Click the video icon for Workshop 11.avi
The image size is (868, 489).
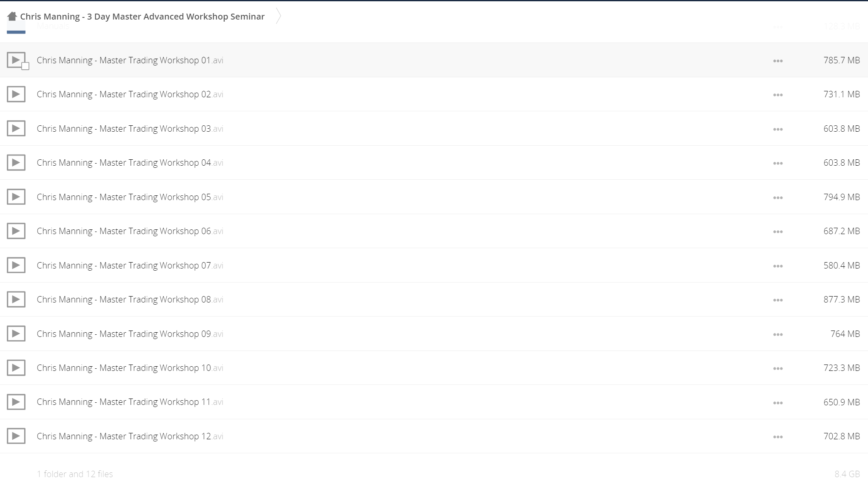(x=16, y=402)
